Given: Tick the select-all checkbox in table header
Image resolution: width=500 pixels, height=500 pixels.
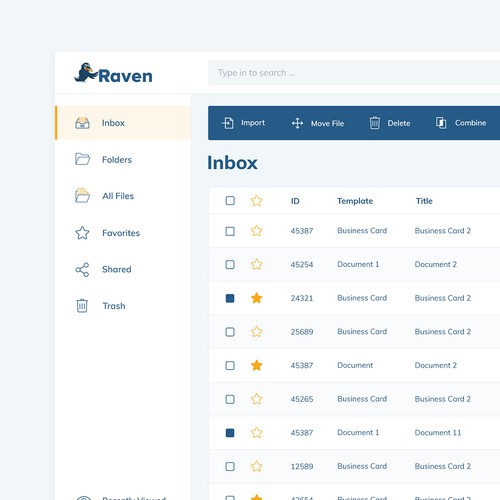Looking at the screenshot, I should pyautogui.click(x=230, y=201).
